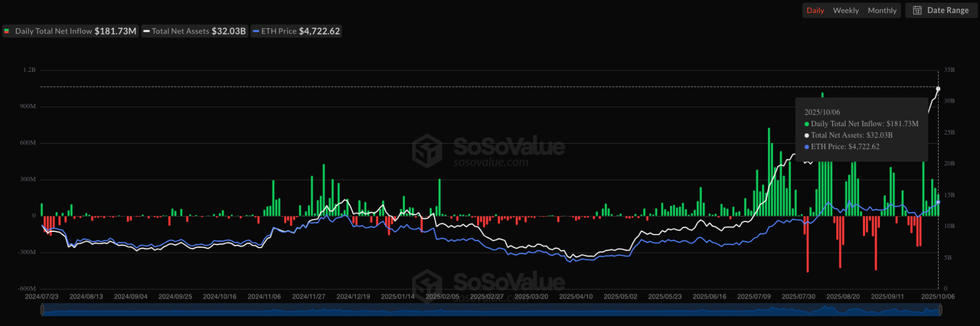Viewport: 980px width, 326px height.
Task: Click the right handle of the range slider
Action: tap(939, 309)
